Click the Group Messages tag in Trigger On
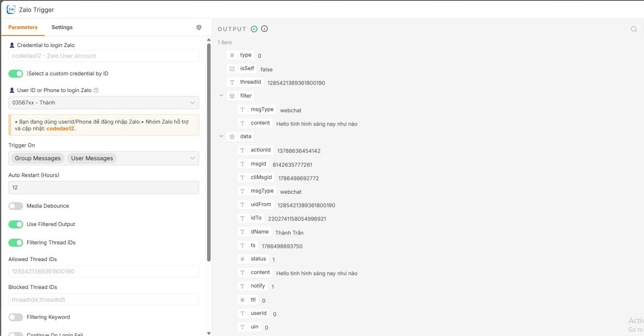The height and width of the screenshot is (336, 644). pyautogui.click(x=38, y=158)
